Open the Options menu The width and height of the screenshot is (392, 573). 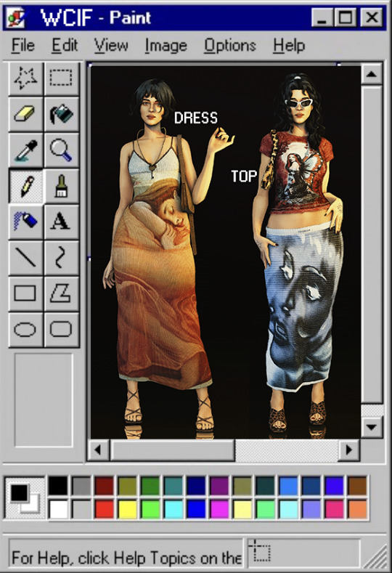(230, 46)
